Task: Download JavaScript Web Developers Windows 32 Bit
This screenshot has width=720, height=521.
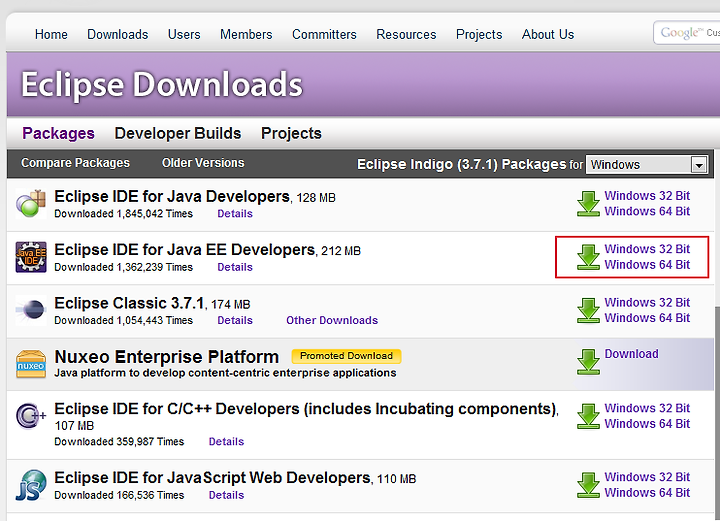Action: 647,477
